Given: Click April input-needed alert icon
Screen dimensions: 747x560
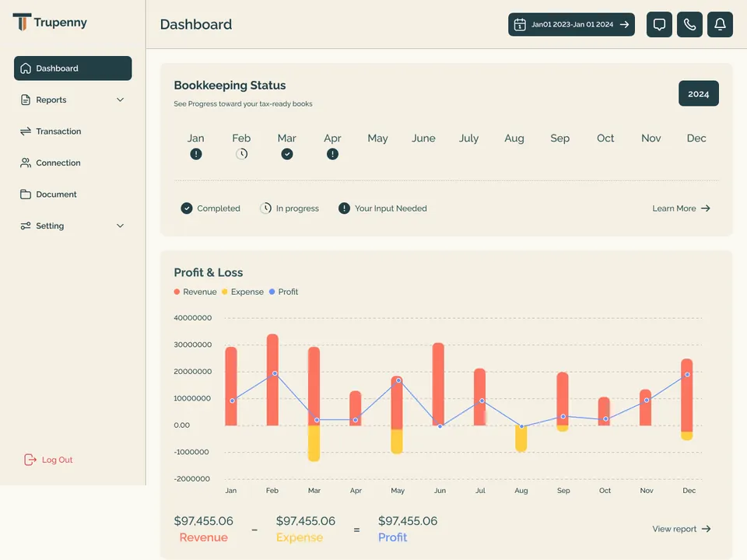Looking at the screenshot, I should tap(332, 154).
